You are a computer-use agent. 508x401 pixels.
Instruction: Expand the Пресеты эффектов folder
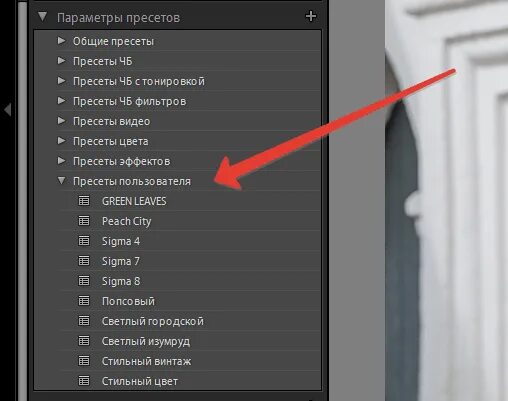(61, 161)
